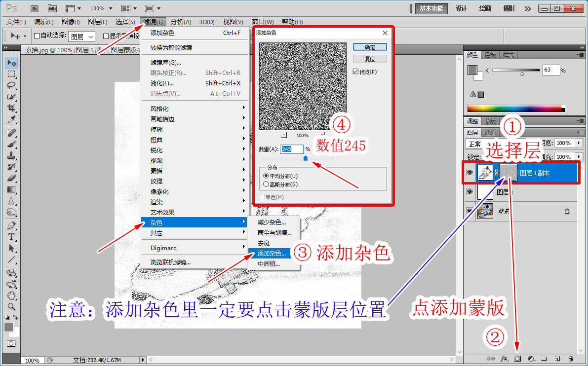Open the auto-select 图层 dropdown
The image size is (588, 366).
pos(82,37)
